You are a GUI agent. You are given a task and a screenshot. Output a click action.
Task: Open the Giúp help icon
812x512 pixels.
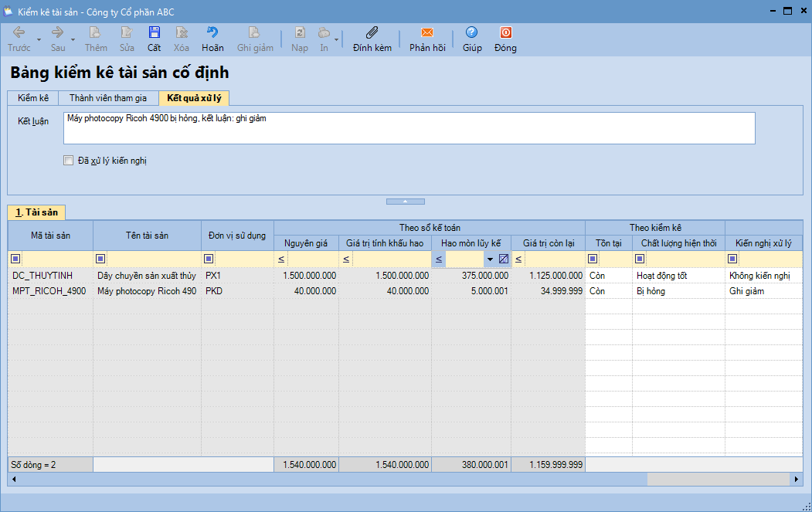(471, 32)
